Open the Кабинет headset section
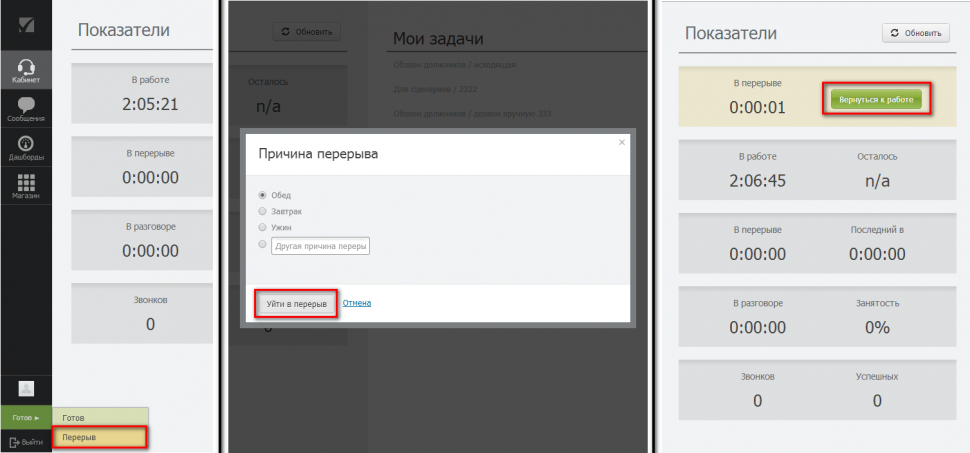 pyautogui.click(x=26, y=68)
